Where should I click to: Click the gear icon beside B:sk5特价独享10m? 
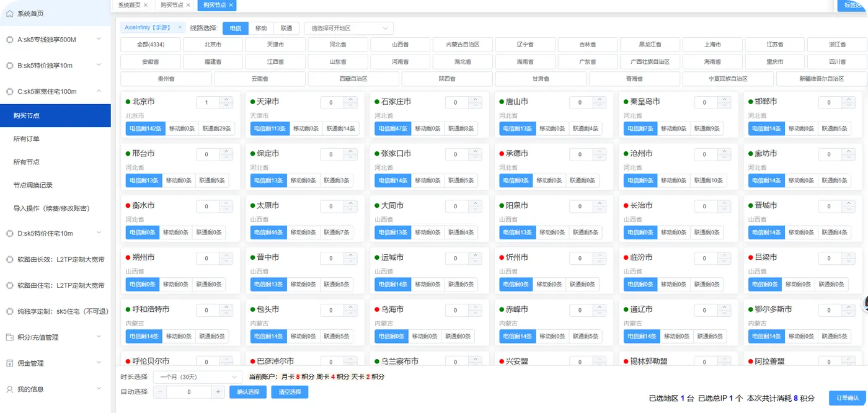[x=9, y=66]
